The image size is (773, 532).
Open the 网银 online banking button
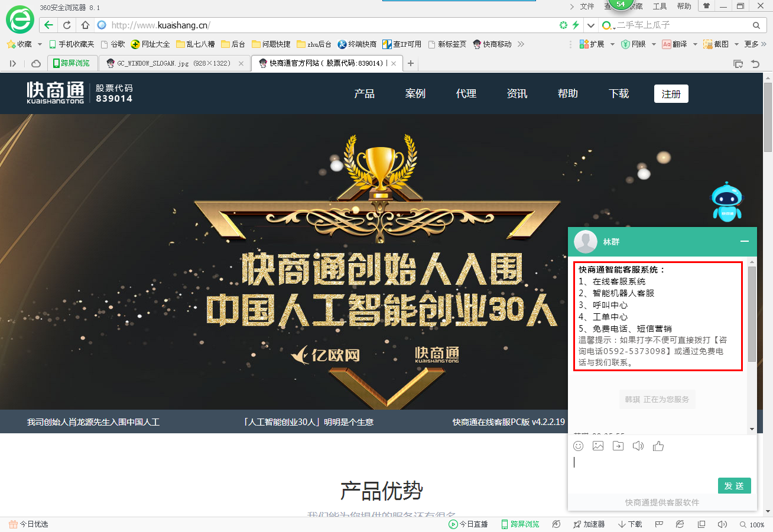pyautogui.click(x=634, y=44)
